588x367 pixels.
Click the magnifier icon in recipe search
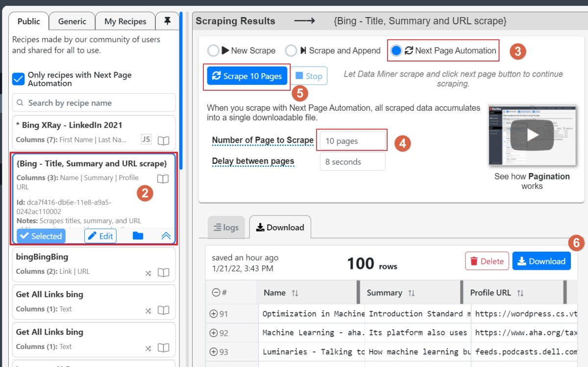(x=20, y=103)
